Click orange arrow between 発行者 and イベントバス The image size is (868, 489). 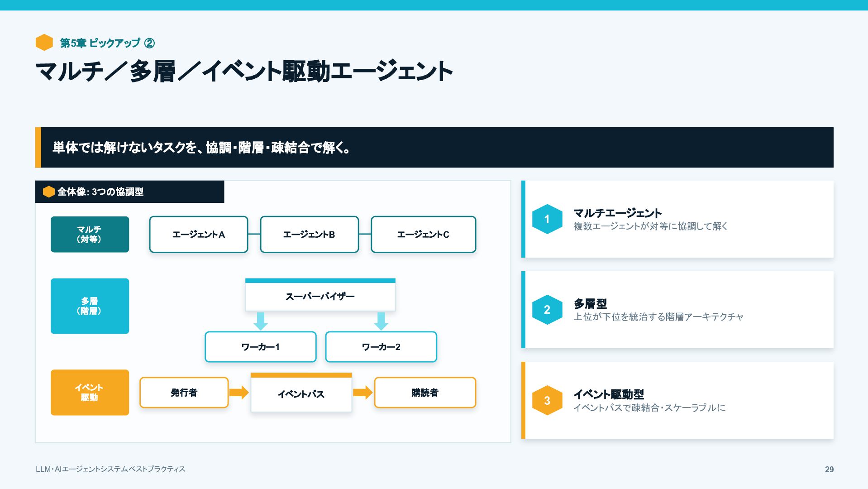pos(239,392)
